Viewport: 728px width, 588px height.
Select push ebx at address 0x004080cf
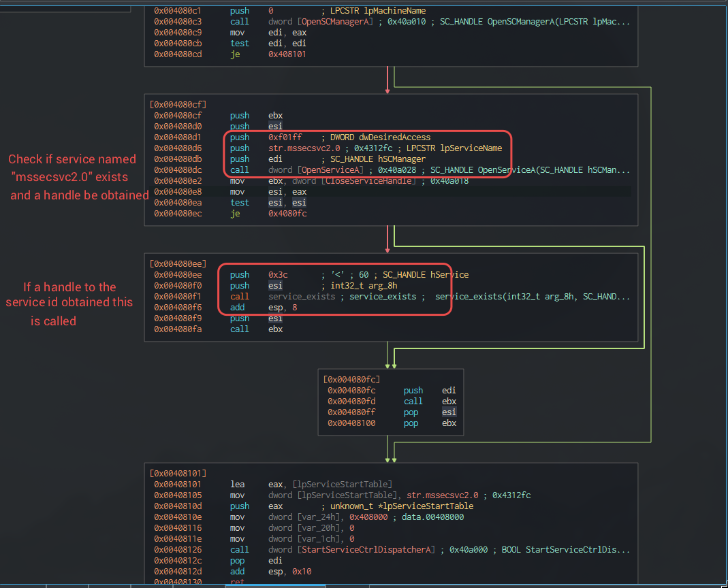218,116
